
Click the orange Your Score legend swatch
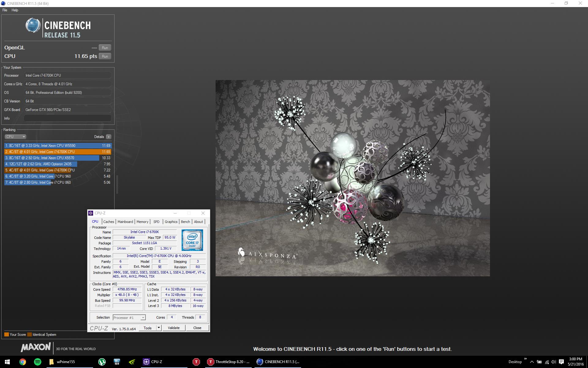[6, 335]
